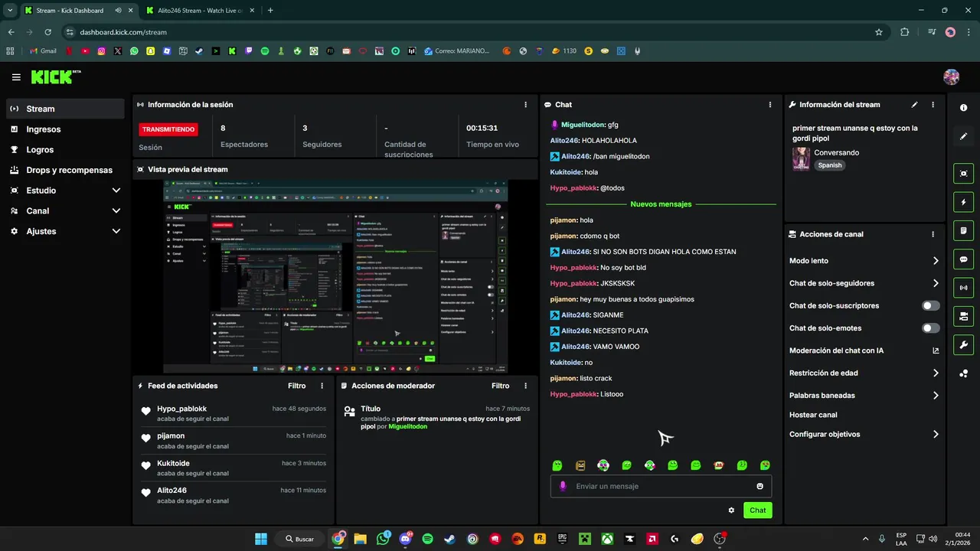980x551 pixels.
Task: Click the green Chat send button
Action: click(x=757, y=510)
